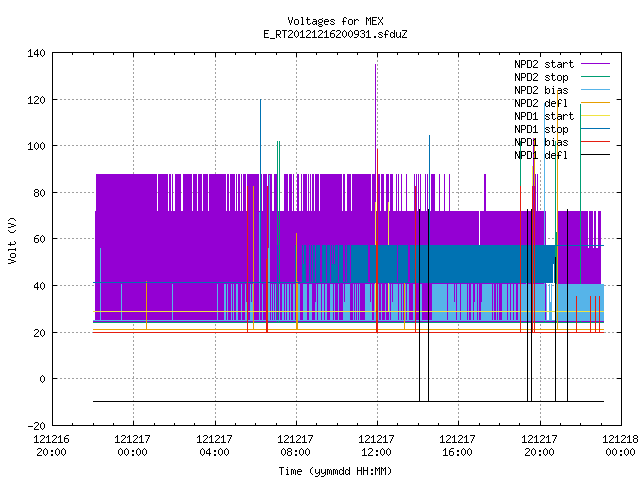The width and height of the screenshot is (640, 480).
Task: Select the filename E_RT20121216200931.sfduZ subtitle
Action: (x=335, y=34)
